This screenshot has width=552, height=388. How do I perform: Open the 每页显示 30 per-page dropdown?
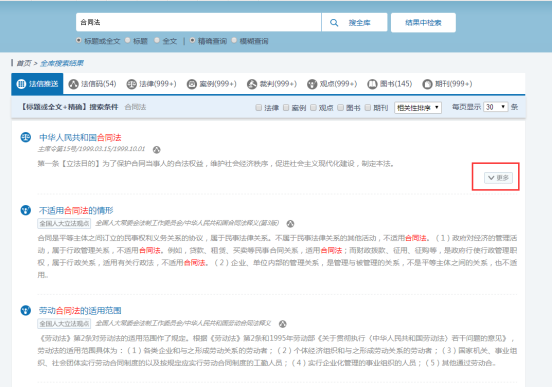click(496, 107)
